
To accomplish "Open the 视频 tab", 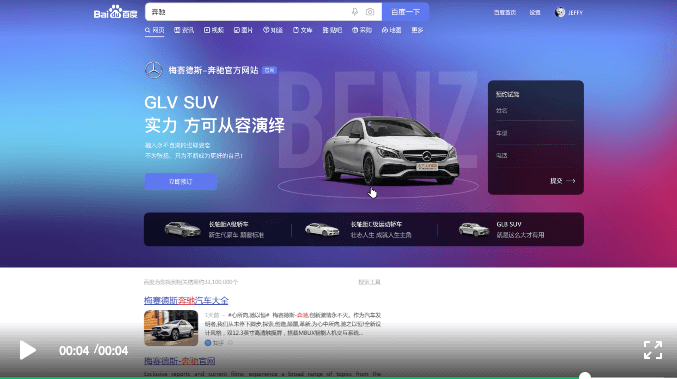I will coord(214,30).
